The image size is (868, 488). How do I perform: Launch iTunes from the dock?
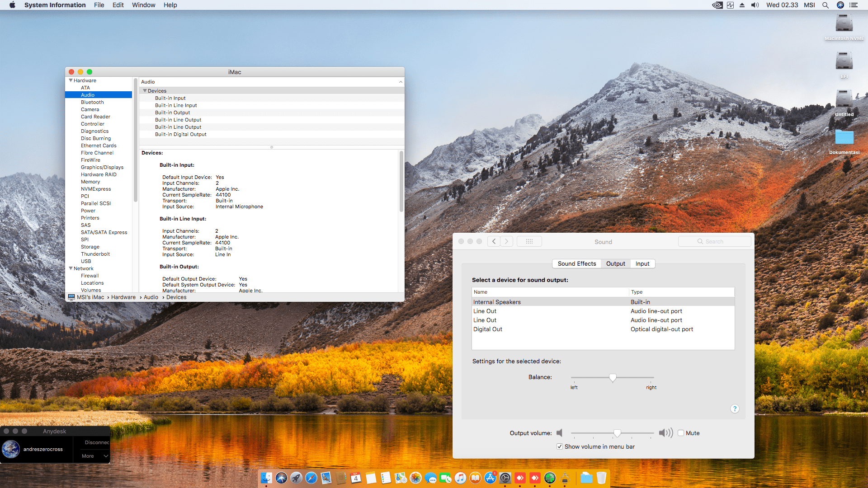460,478
